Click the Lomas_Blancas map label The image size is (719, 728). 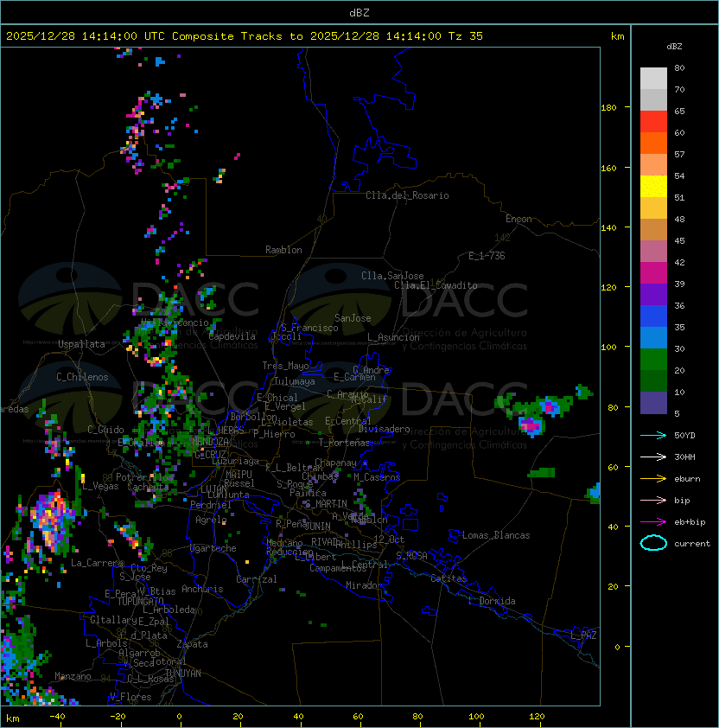tap(496, 535)
